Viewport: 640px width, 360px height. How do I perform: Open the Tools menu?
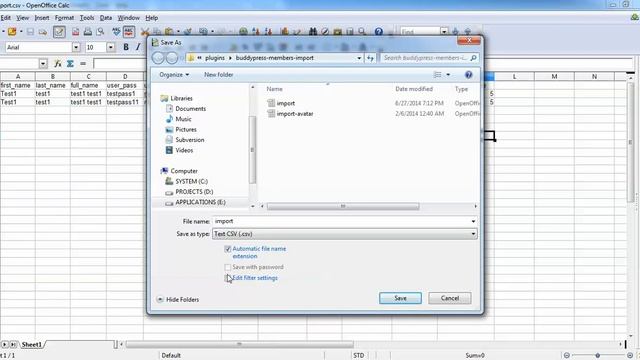(x=87, y=18)
